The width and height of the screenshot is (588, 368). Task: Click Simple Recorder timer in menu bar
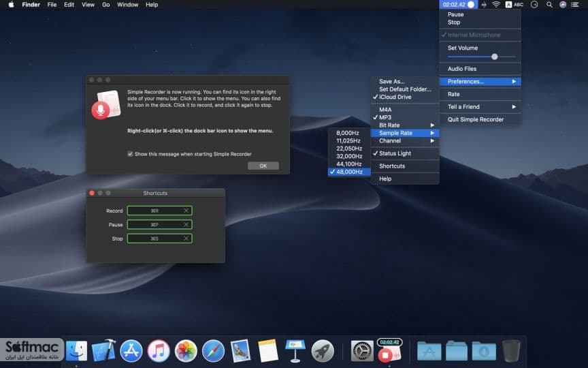pos(458,5)
